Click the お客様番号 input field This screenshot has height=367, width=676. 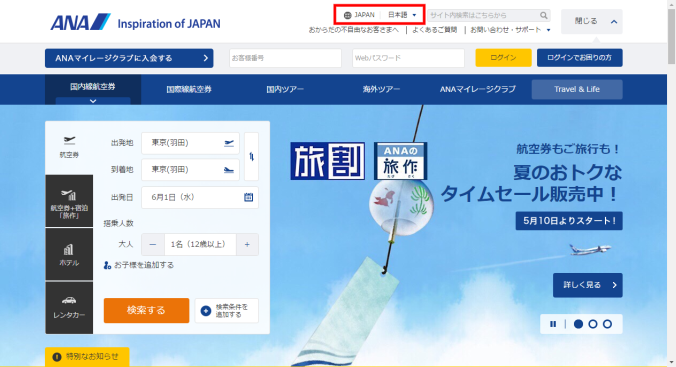point(285,58)
